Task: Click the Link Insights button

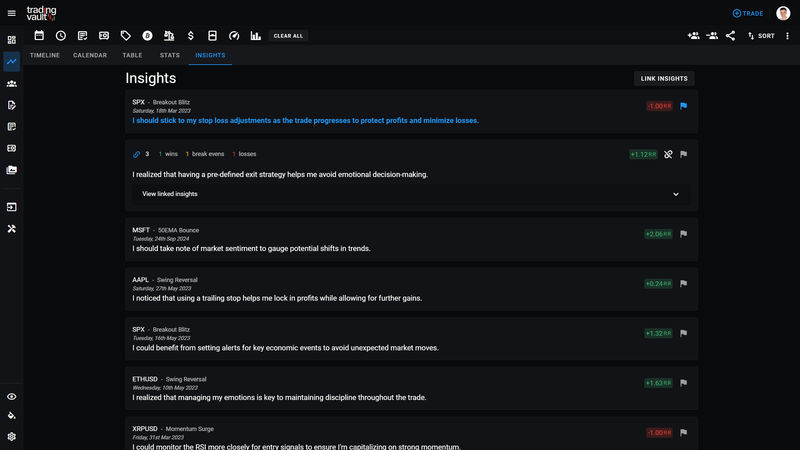Action: [x=664, y=78]
